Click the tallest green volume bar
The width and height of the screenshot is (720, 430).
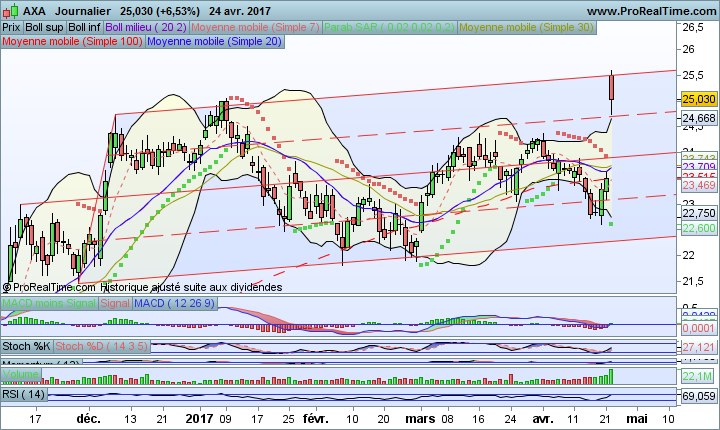[x=611, y=376]
